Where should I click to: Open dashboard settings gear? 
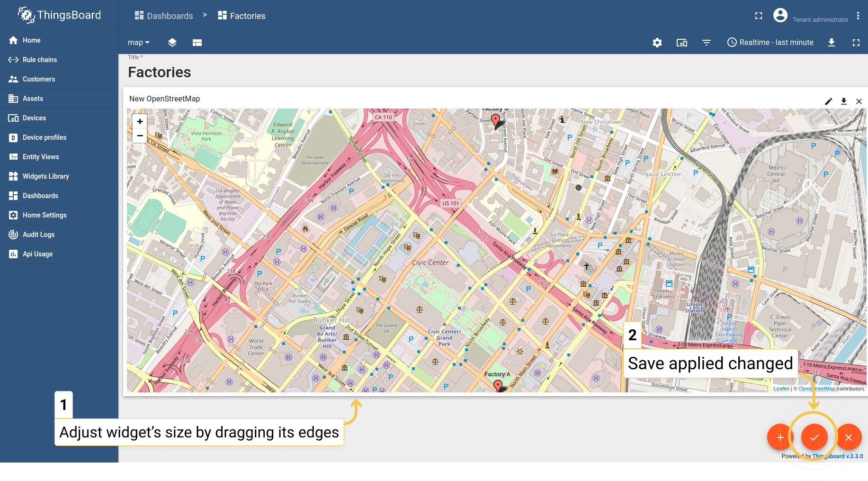pyautogui.click(x=657, y=43)
